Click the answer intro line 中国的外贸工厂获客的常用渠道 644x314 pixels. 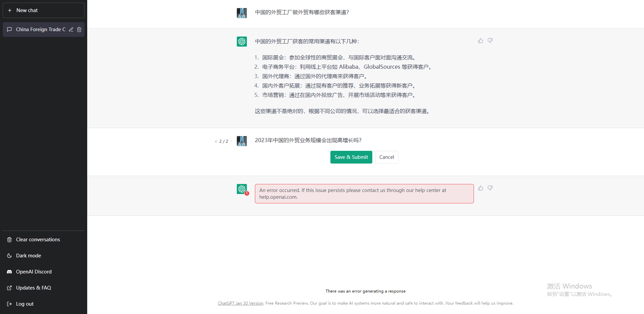307,42
